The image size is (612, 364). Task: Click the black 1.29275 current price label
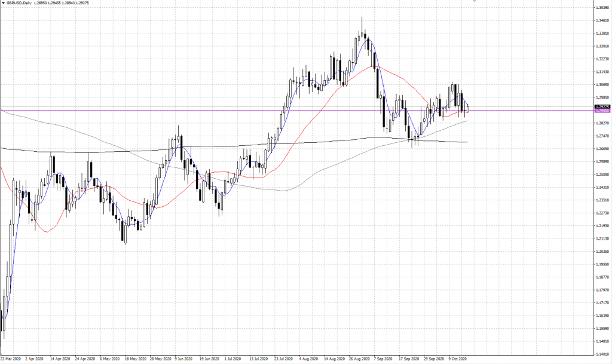pyautogui.click(x=601, y=106)
